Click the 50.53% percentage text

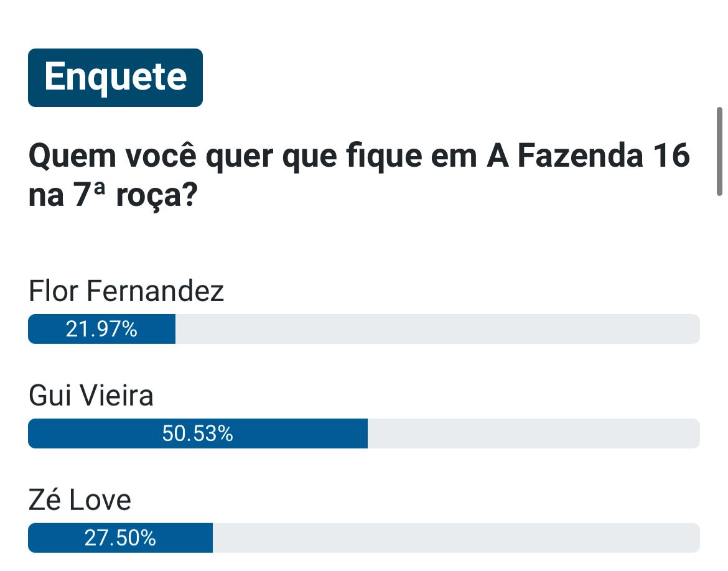coord(197,434)
